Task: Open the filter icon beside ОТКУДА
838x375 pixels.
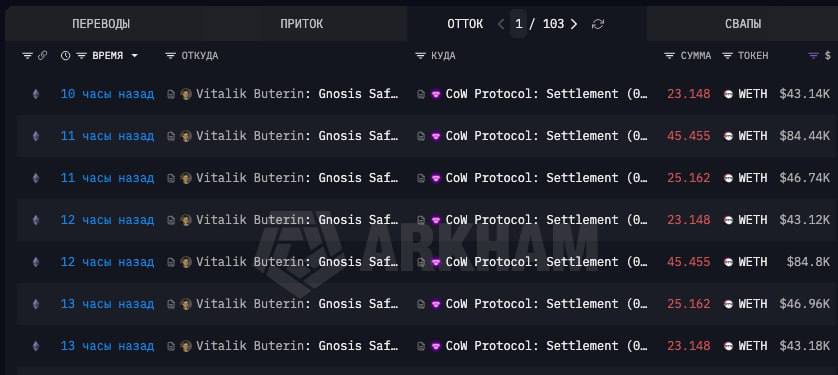Action: 170,56
